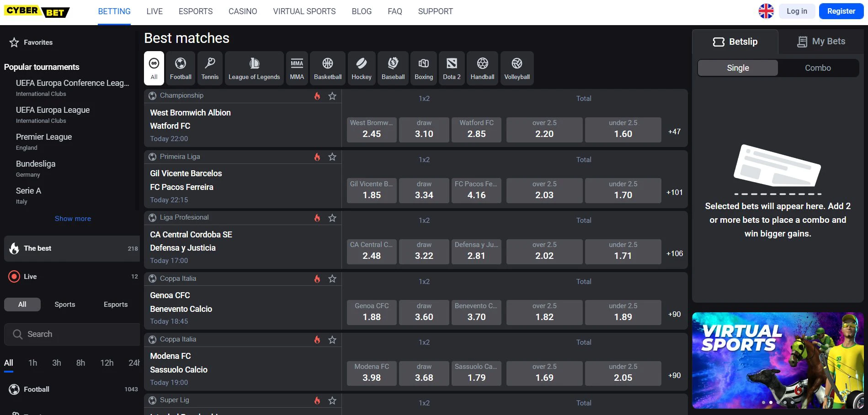This screenshot has width=868, height=415.
Task: Filter best matches by Basketball
Action: [x=328, y=68]
